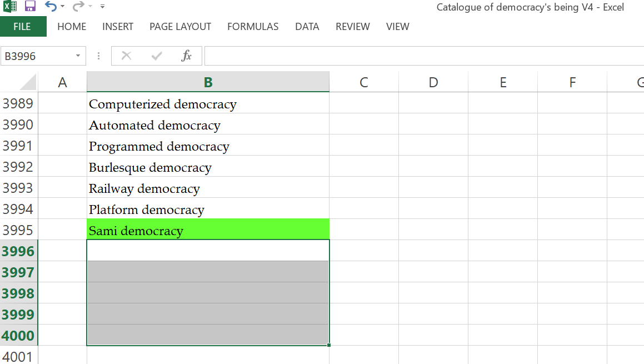Click the Enter checkmark in formula bar
The image size is (644, 364).
pyautogui.click(x=157, y=56)
